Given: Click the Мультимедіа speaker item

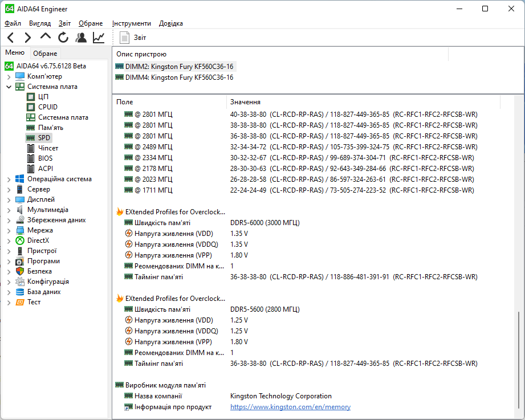Looking at the screenshot, I should point(47,210).
